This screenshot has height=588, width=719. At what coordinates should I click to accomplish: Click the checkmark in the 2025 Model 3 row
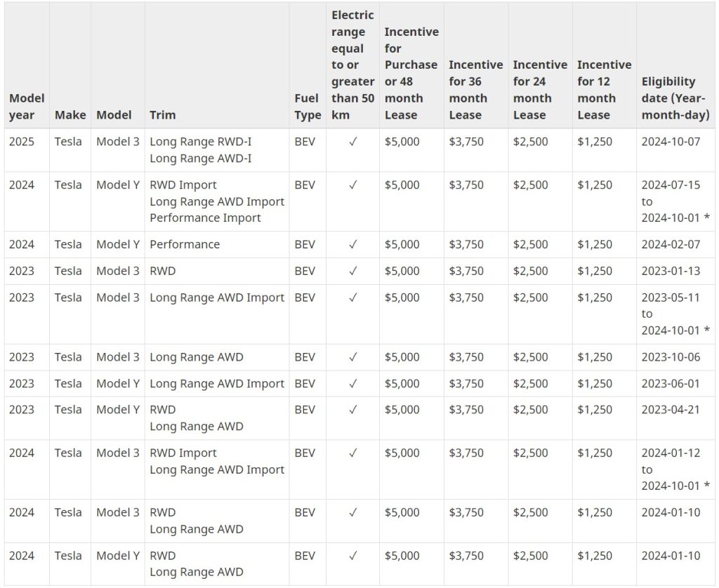352,142
